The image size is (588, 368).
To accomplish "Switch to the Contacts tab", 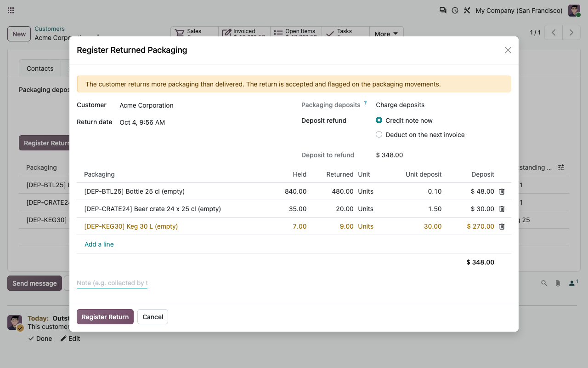I will (x=40, y=69).
